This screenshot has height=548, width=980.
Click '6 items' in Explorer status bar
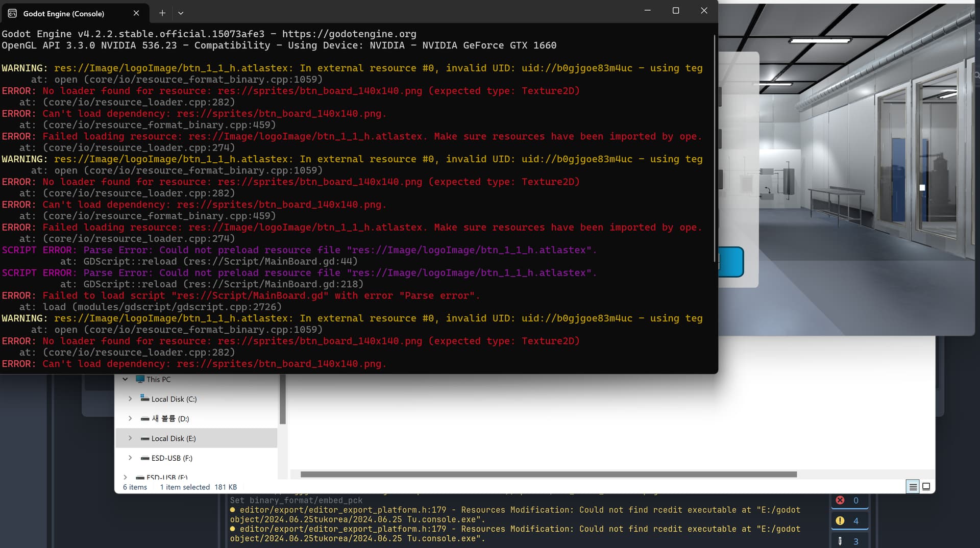135,487
